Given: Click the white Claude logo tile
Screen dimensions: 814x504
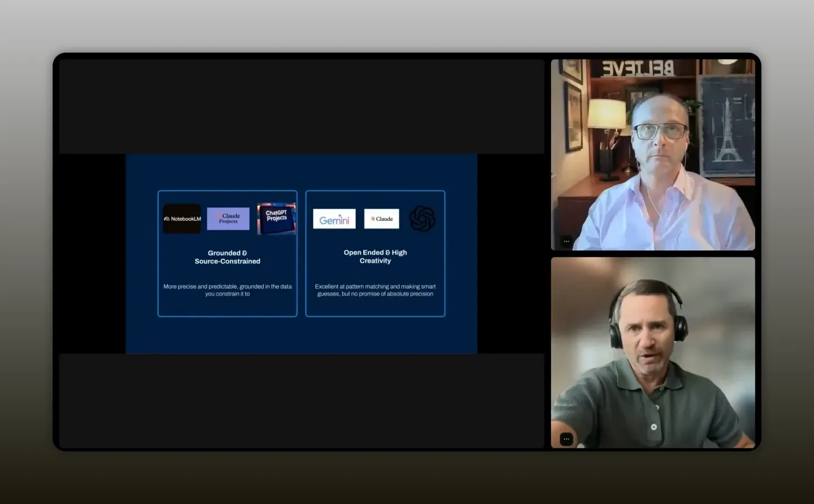Looking at the screenshot, I should coord(382,219).
